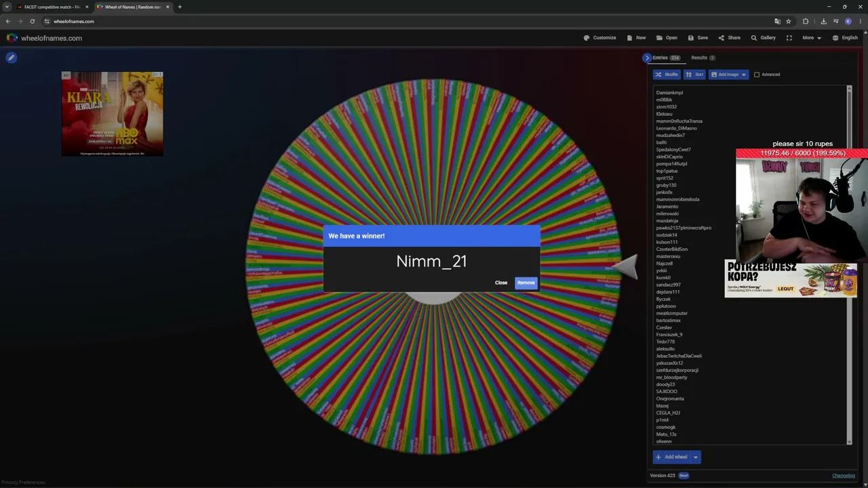Remove Nimm_21 from the wheel
868x488 pixels.
click(x=526, y=283)
